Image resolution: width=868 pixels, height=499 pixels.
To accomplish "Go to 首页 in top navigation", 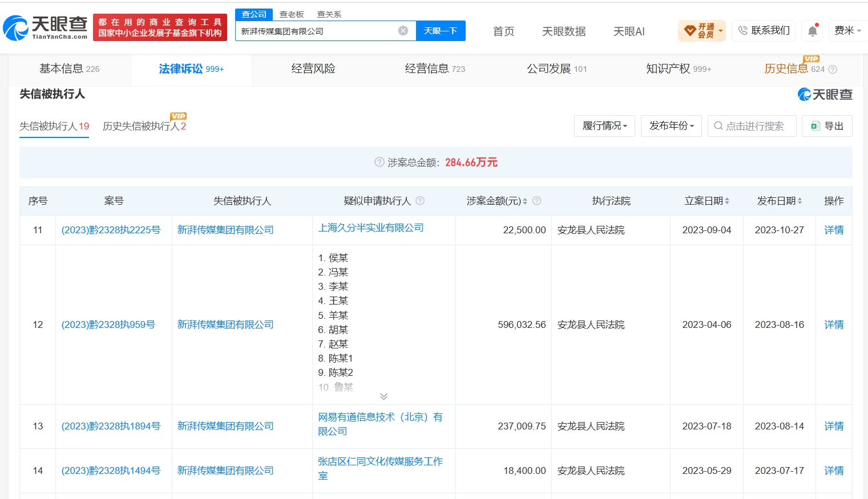I will (503, 31).
